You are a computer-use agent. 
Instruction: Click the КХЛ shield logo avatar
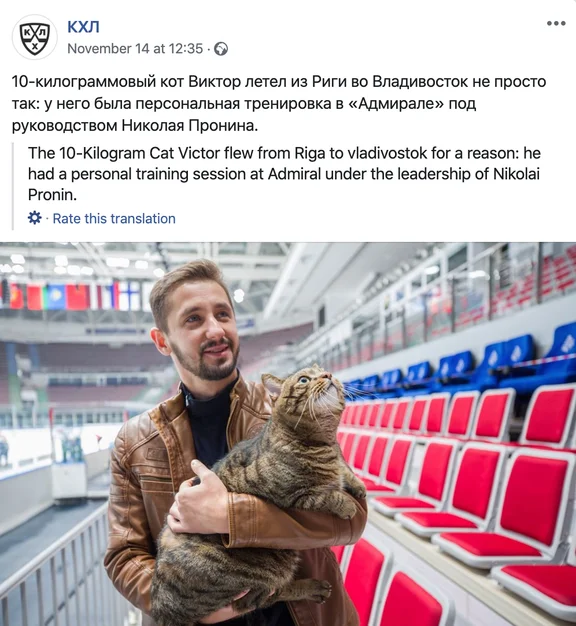(x=35, y=38)
